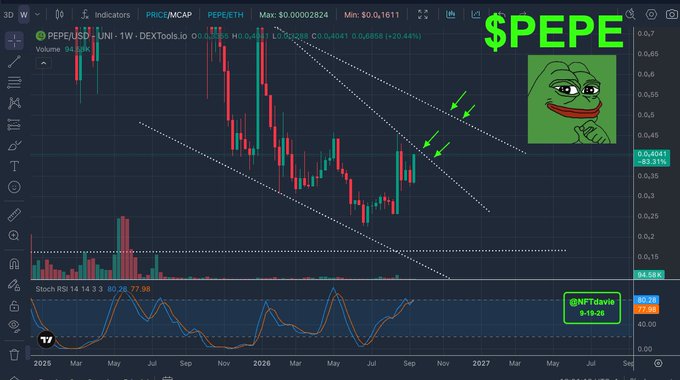Select the ruler measure tool
This screenshot has height=380, width=680.
pyautogui.click(x=14, y=215)
